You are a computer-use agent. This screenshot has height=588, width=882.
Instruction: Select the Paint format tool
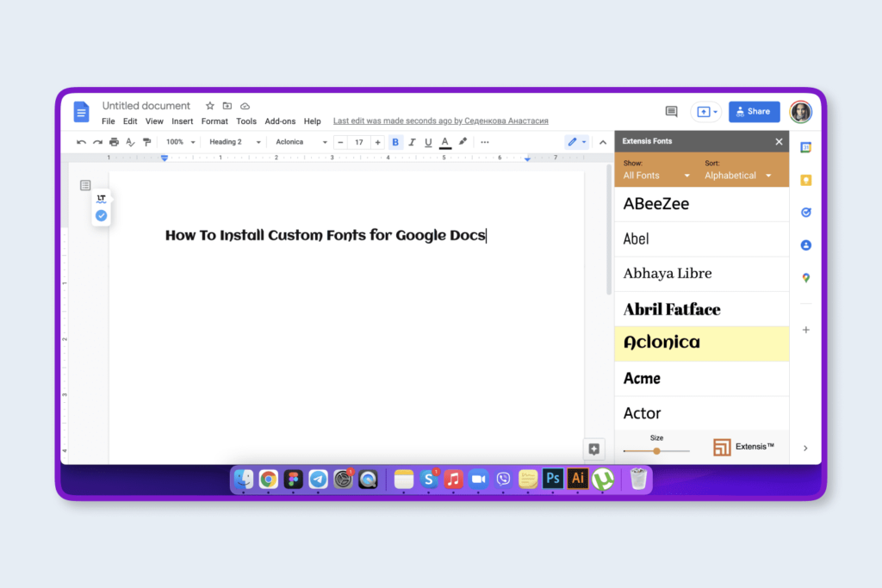click(x=146, y=142)
